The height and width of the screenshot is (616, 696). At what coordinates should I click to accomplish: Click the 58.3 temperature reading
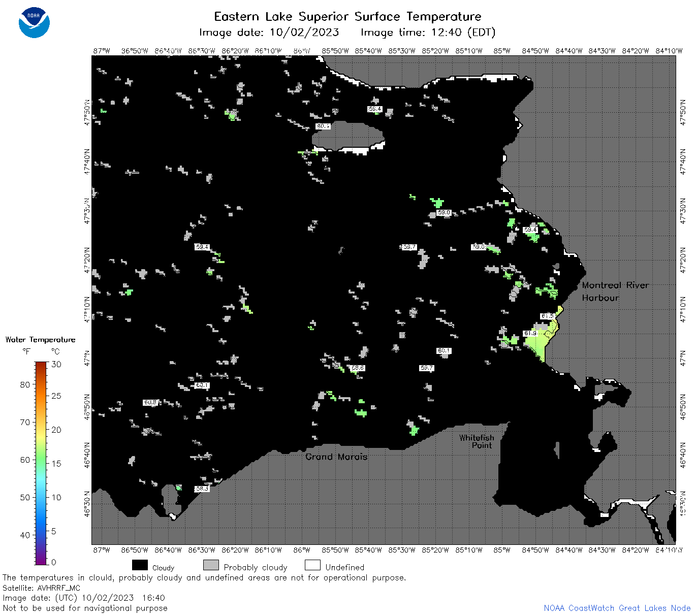[x=202, y=489]
